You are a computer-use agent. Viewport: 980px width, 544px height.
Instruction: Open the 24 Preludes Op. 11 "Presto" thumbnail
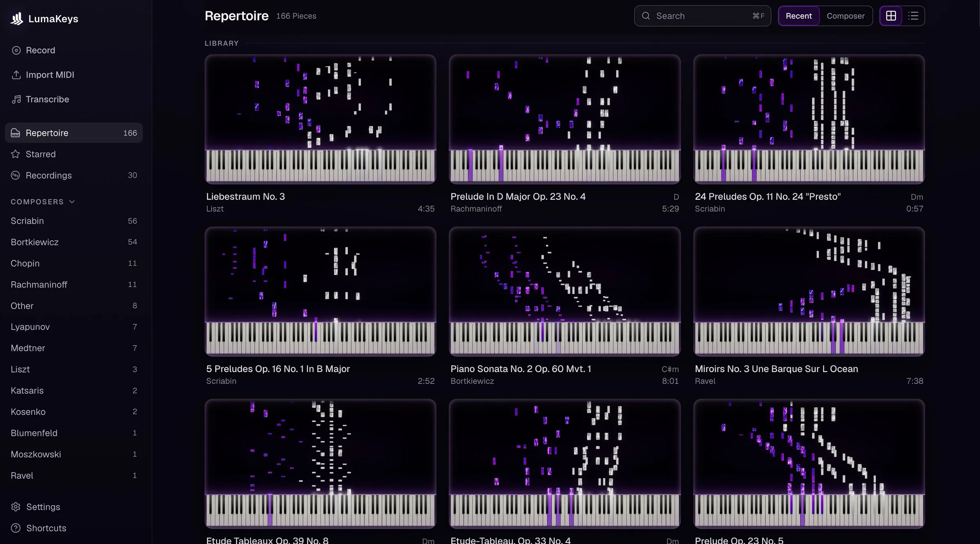809,119
